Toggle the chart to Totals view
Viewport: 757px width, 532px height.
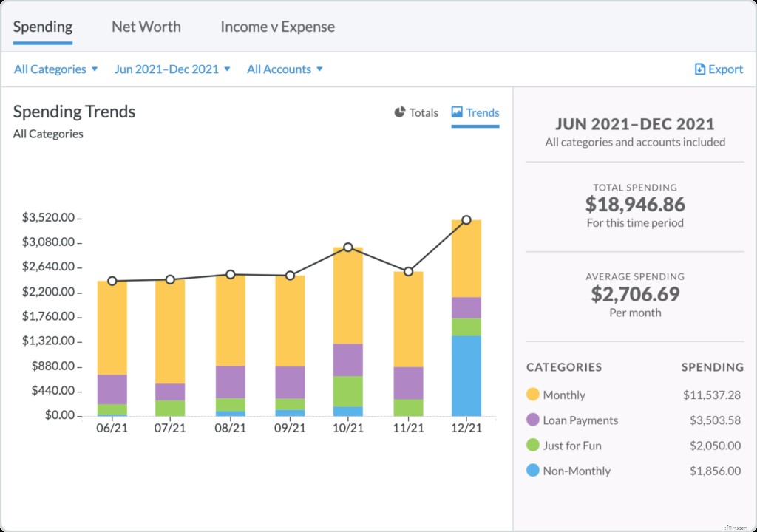[x=415, y=112]
